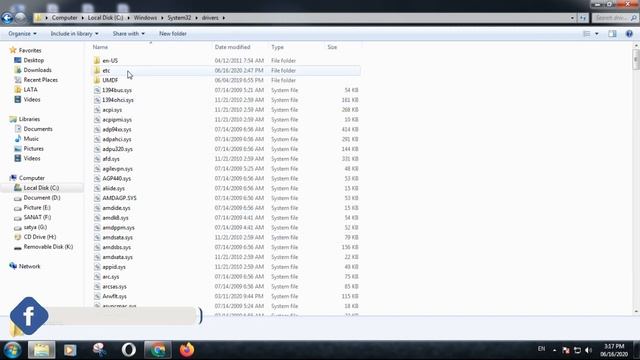Open Network in navigation pane
The height and width of the screenshot is (360, 640).
(29, 266)
